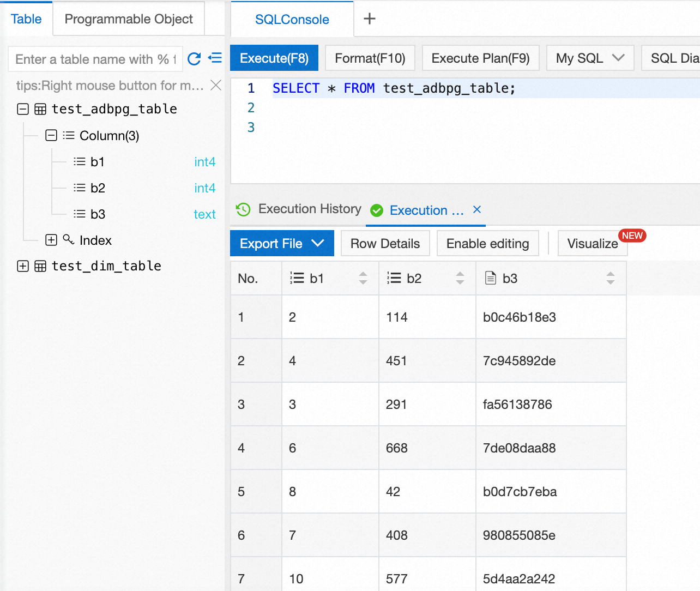Click the Execution History clock icon
The image size is (700, 591).
(x=243, y=209)
